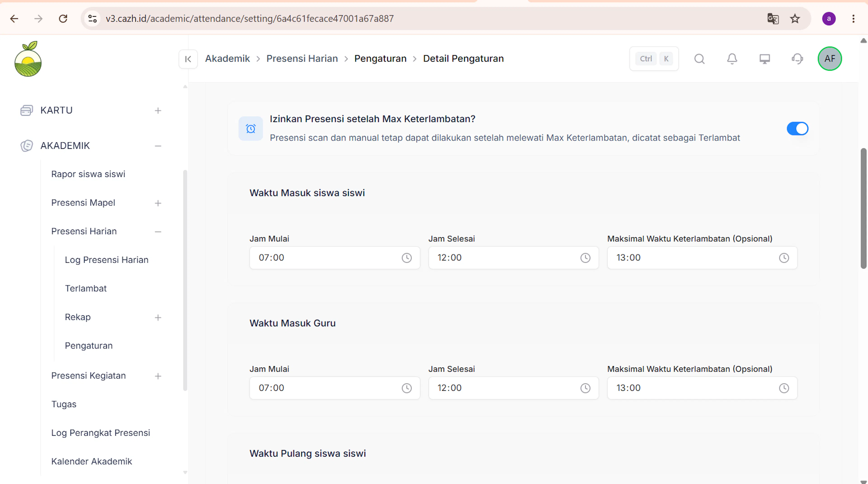Screen dimensions: 868x484
Task: Go to Pengaturan breadcrumb
Action: click(380, 59)
